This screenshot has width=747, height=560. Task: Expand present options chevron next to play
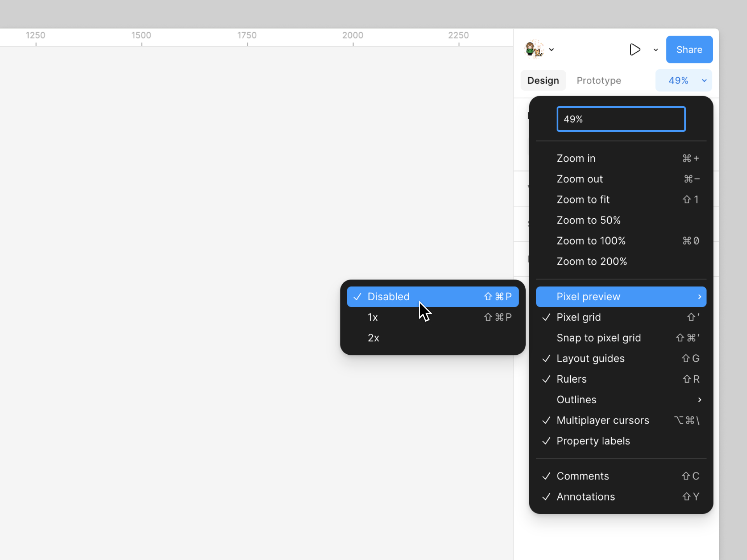(x=656, y=50)
